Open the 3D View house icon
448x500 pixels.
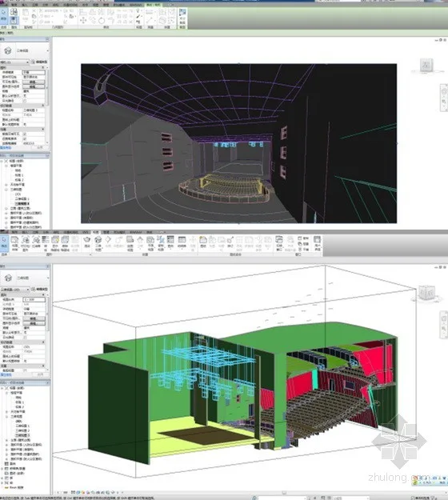coord(98,240)
